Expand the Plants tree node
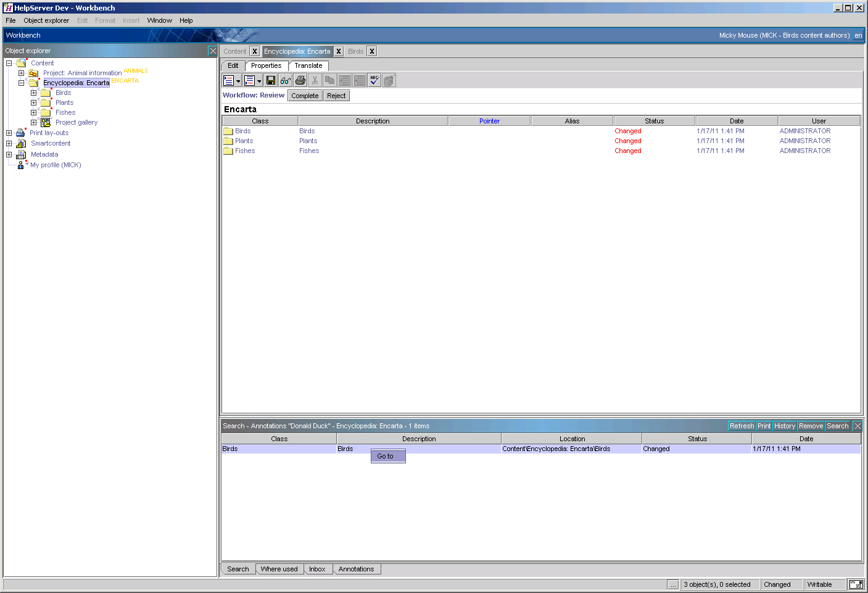The image size is (868, 593). click(33, 102)
